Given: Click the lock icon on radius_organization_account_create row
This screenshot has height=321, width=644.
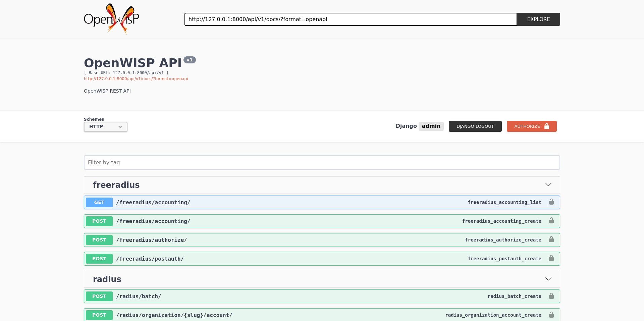Looking at the screenshot, I should [551, 315].
